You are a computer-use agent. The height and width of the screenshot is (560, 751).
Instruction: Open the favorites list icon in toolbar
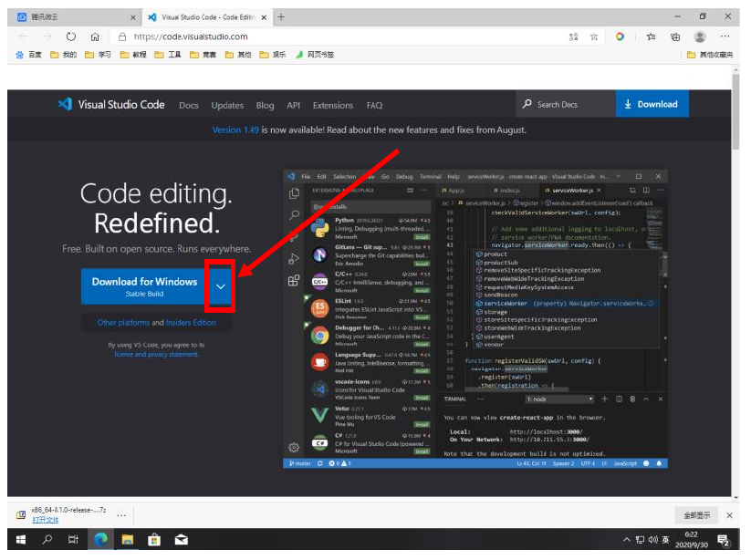point(651,36)
